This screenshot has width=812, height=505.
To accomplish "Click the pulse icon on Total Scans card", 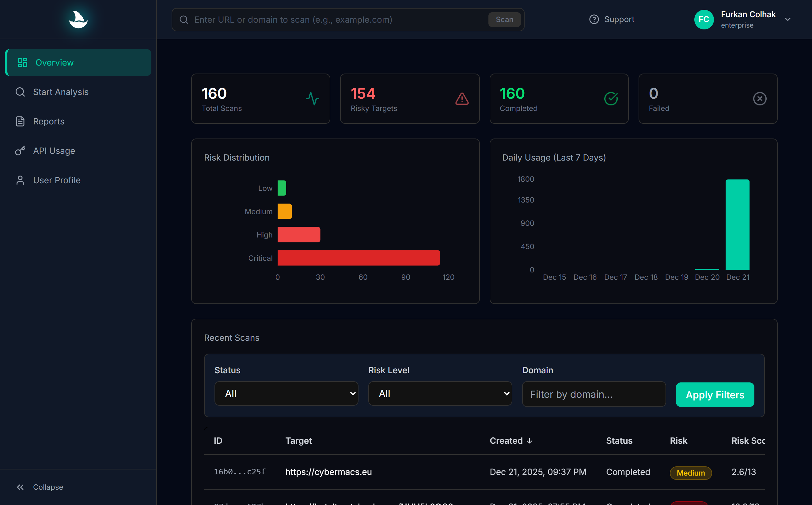I will point(312,99).
